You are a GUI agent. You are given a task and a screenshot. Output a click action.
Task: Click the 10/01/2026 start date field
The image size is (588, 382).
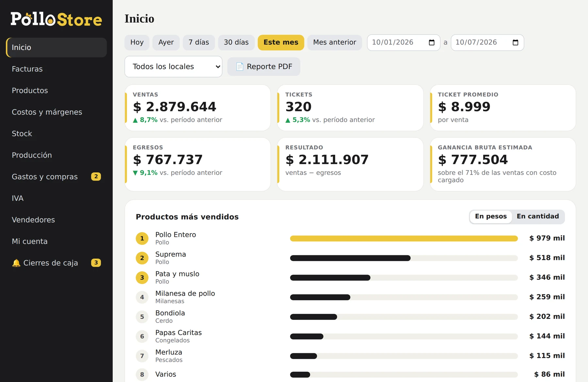point(403,42)
